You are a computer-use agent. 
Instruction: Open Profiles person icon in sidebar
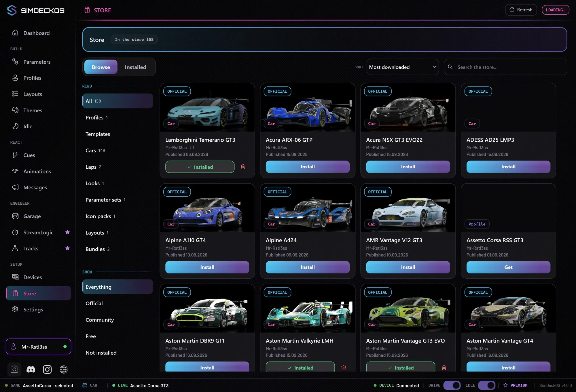(15, 78)
